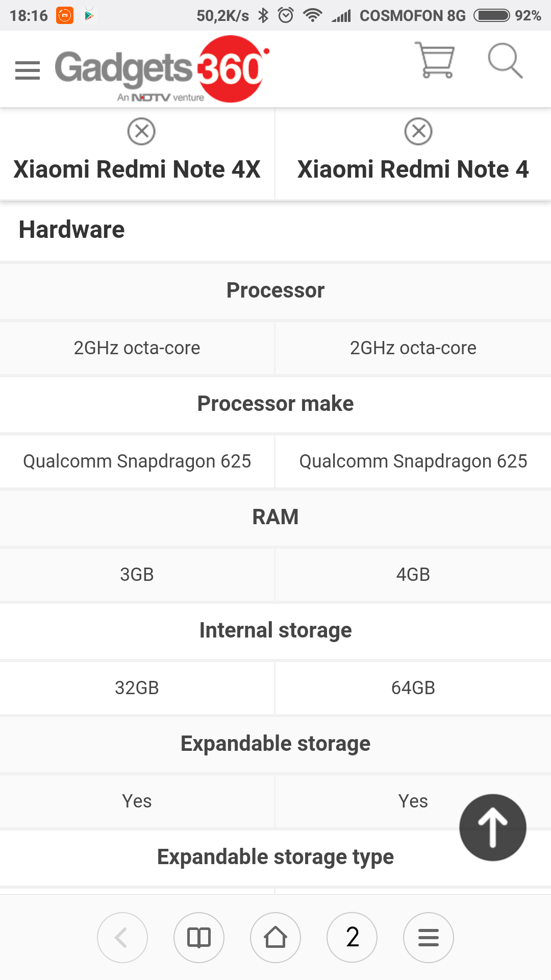Tap the search magnifier icon
Screen dimensions: 551x980
coord(505,61)
